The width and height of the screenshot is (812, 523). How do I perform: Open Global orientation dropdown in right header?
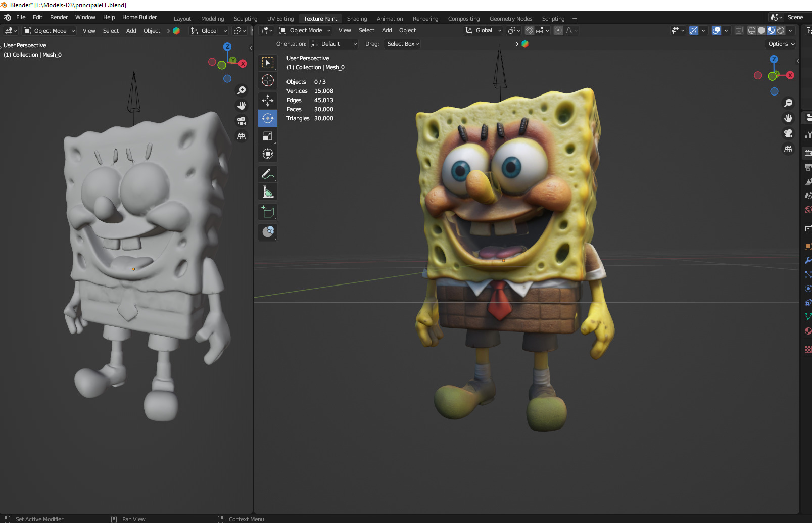pyautogui.click(x=483, y=30)
